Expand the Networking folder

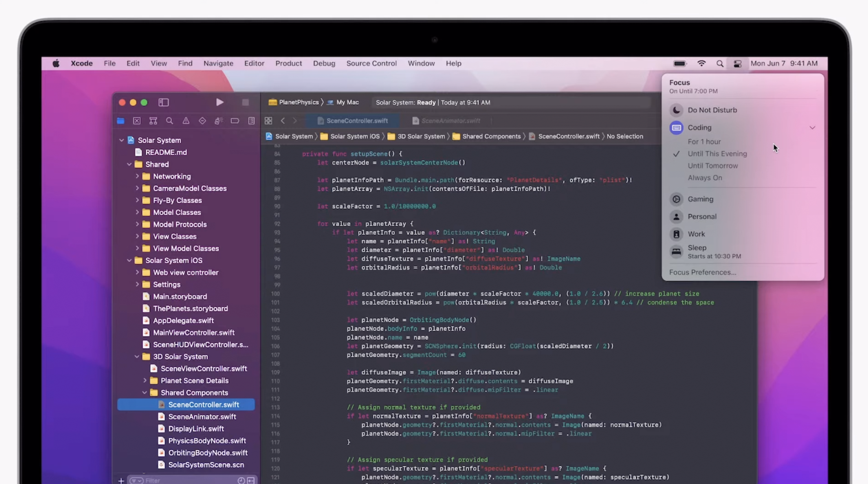137,176
